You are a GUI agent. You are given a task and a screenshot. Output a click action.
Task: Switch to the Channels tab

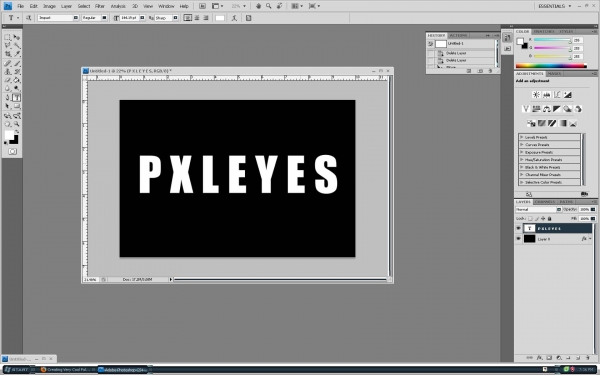coord(545,202)
